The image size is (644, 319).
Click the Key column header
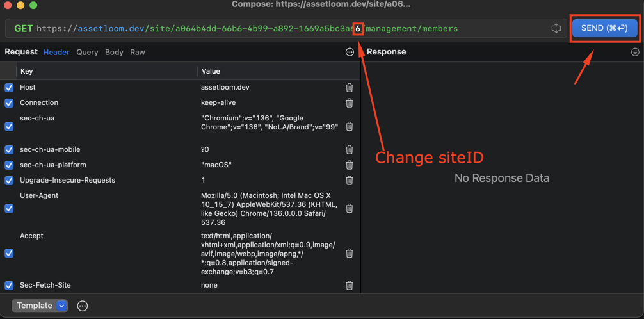pyautogui.click(x=27, y=71)
